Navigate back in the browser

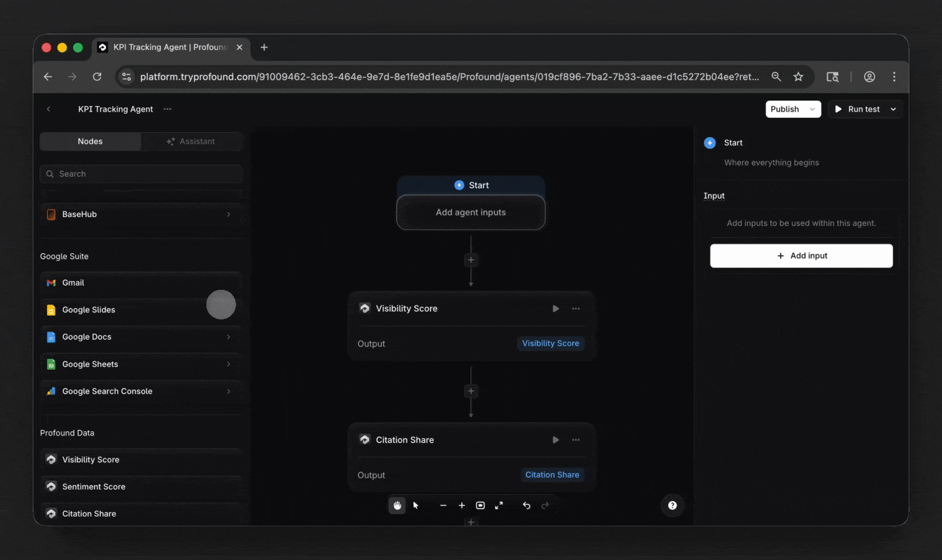[48, 77]
